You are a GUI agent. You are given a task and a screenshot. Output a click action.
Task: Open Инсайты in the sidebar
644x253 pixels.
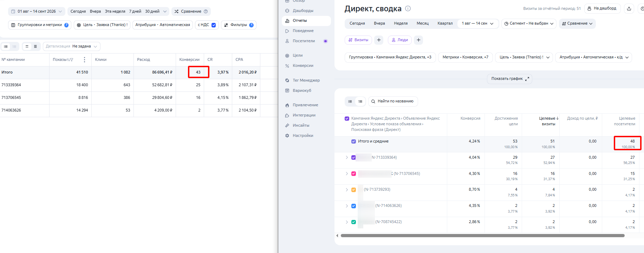pyautogui.click(x=301, y=125)
